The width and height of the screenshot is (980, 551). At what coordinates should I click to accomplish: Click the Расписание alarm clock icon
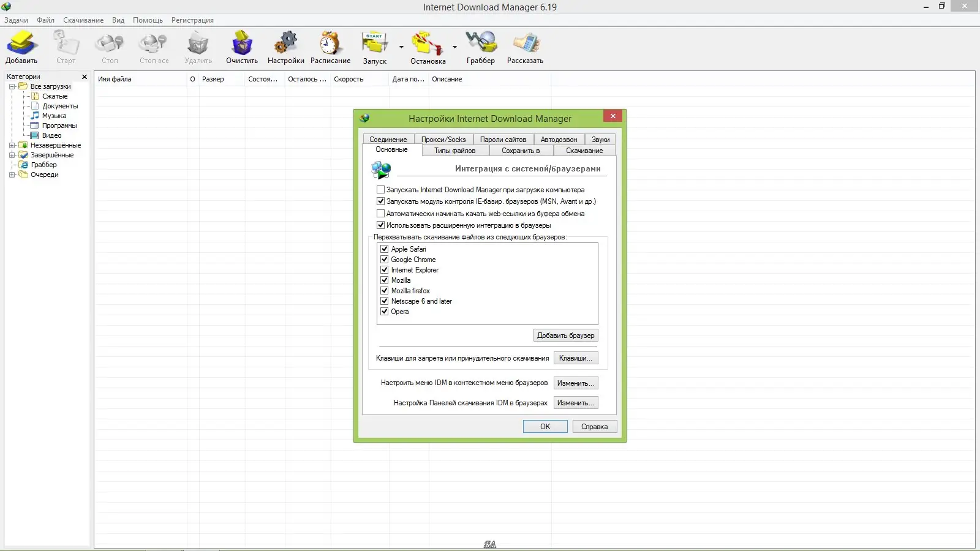click(x=330, y=43)
